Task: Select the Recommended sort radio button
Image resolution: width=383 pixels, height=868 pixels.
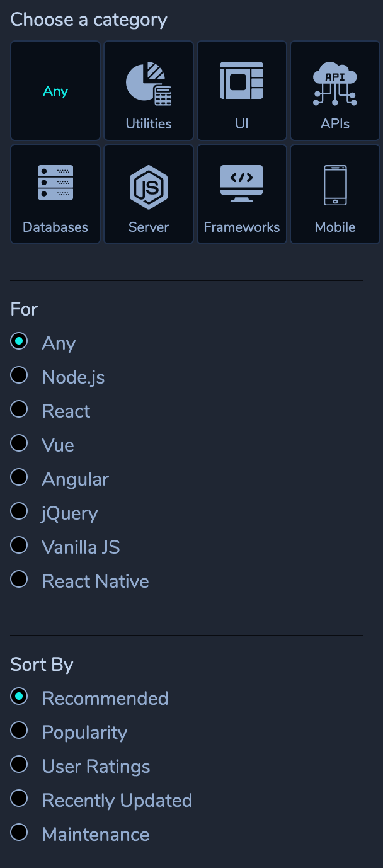Action: [x=20, y=697]
